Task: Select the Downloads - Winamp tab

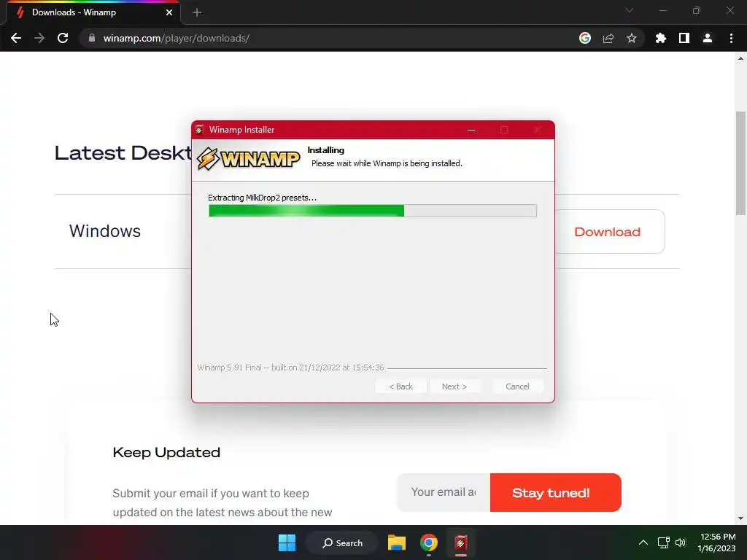Action: click(93, 12)
